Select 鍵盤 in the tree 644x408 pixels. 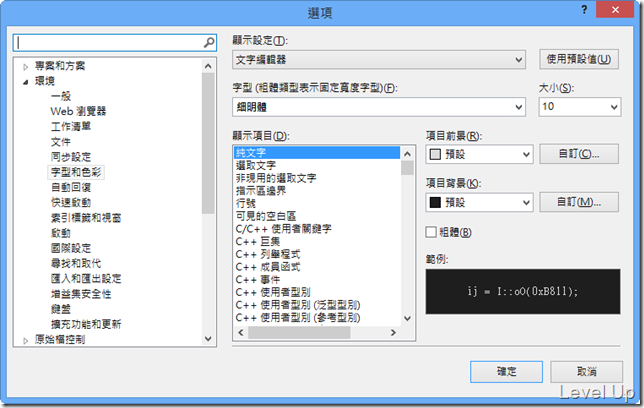(x=61, y=309)
